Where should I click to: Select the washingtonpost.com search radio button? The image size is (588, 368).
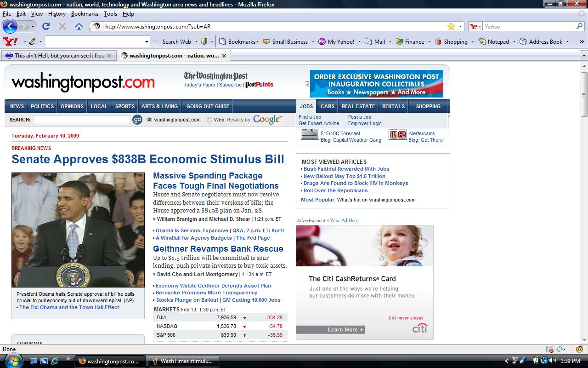148,119
